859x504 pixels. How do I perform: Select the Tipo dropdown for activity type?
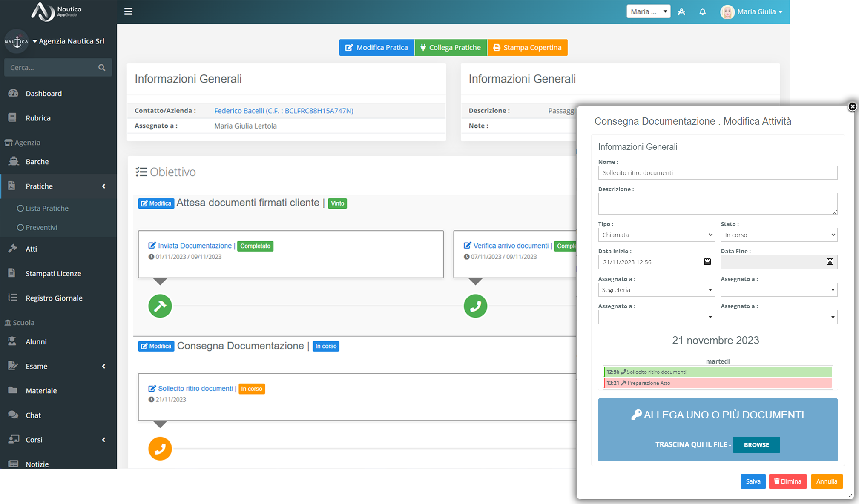[656, 235]
